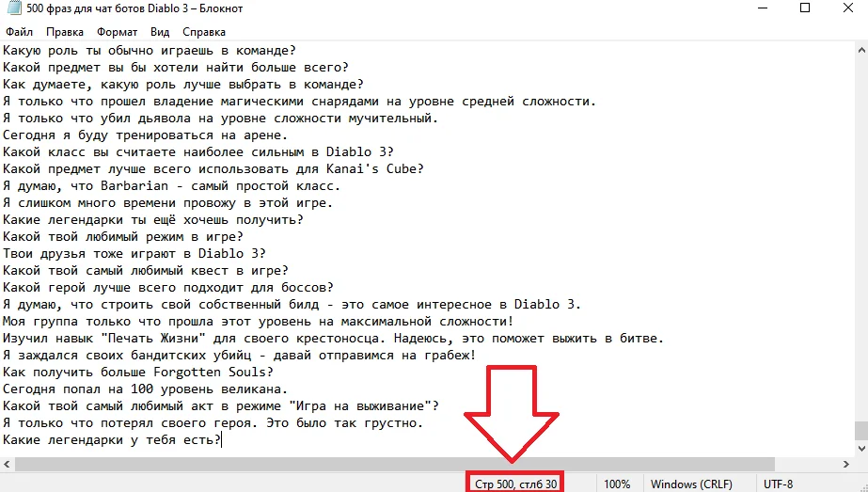The width and height of the screenshot is (868, 492).
Task: Click the line mentioning Kanai's Cube
Action: coord(213,169)
